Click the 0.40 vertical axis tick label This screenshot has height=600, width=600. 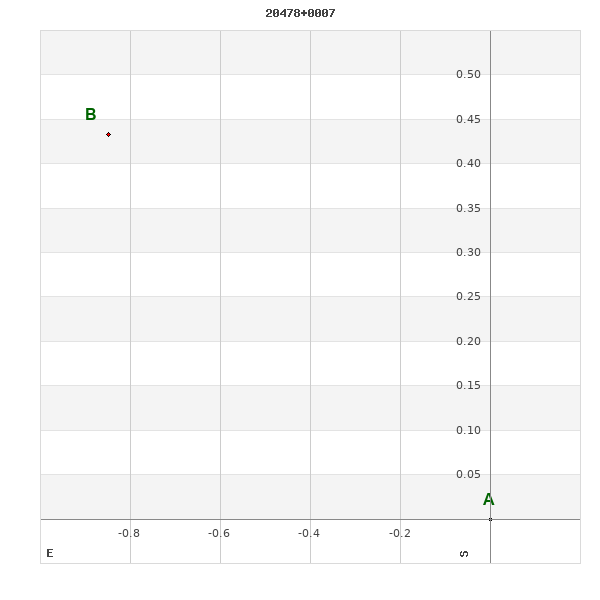click(x=468, y=164)
